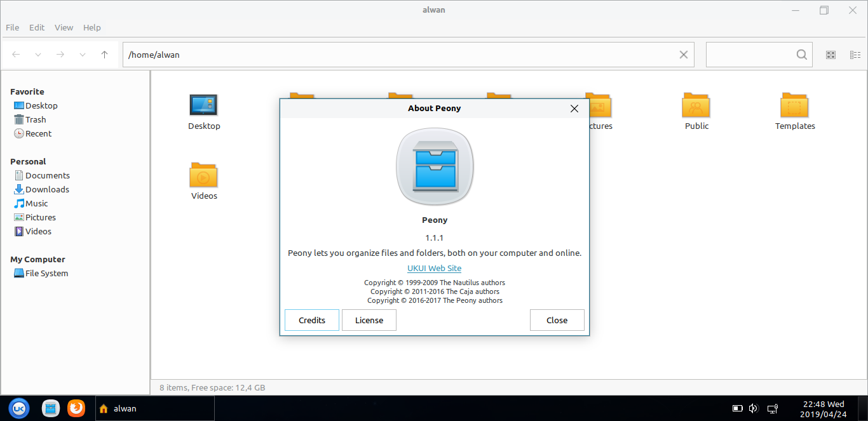Open the UKUI Web Site link
This screenshot has width=868, height=421.
[435, 268]
